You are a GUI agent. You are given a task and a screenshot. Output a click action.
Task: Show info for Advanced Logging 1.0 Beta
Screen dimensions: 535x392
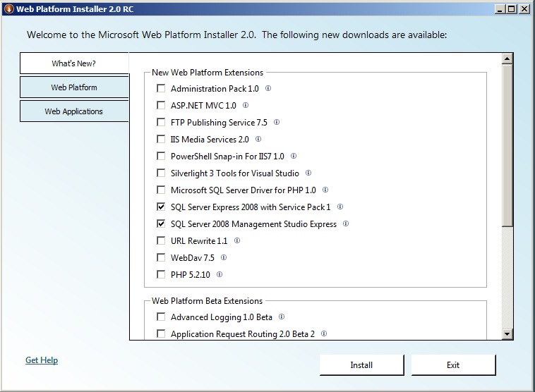tap(282, 317)
